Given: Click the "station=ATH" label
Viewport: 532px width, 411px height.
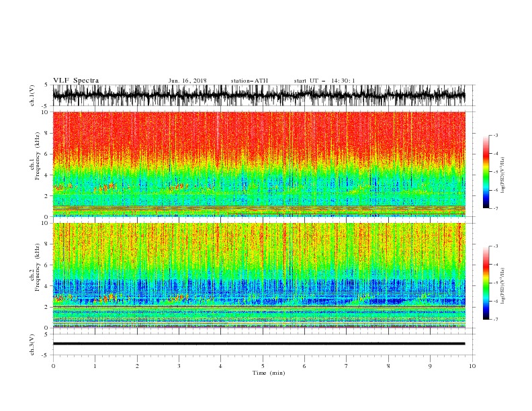Looking at the screenshot, I should pyautogui.click(x=249, y=81).
